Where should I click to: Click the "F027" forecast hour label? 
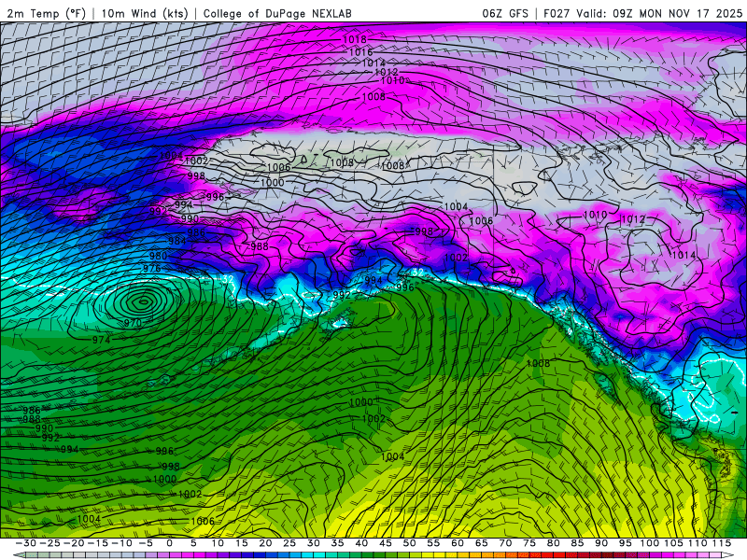(557, 13)
